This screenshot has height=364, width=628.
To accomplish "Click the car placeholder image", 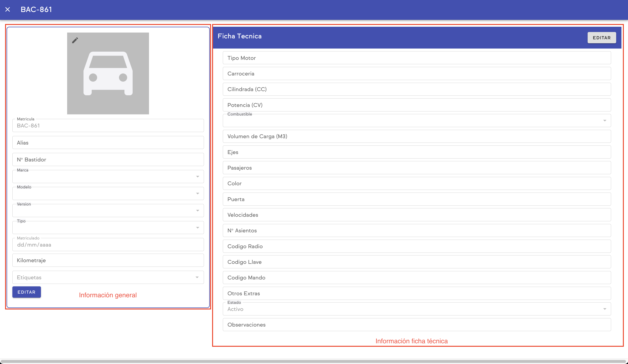I will pyautogui.click(x=108, y=73).
